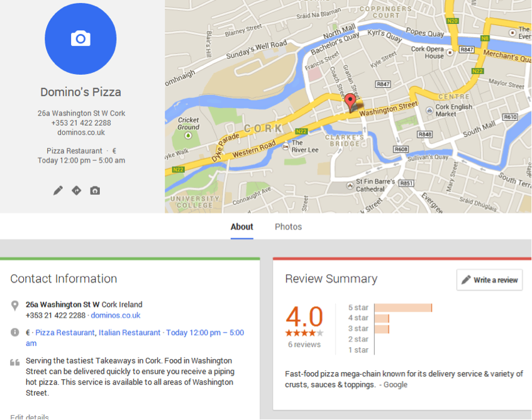The image size is (532, 420).
Task: Click the Google attribution after the description
Action: click(x=396, y=385)
